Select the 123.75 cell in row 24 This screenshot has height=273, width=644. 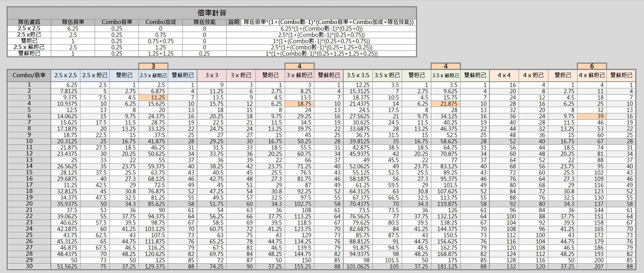(299, 229)
